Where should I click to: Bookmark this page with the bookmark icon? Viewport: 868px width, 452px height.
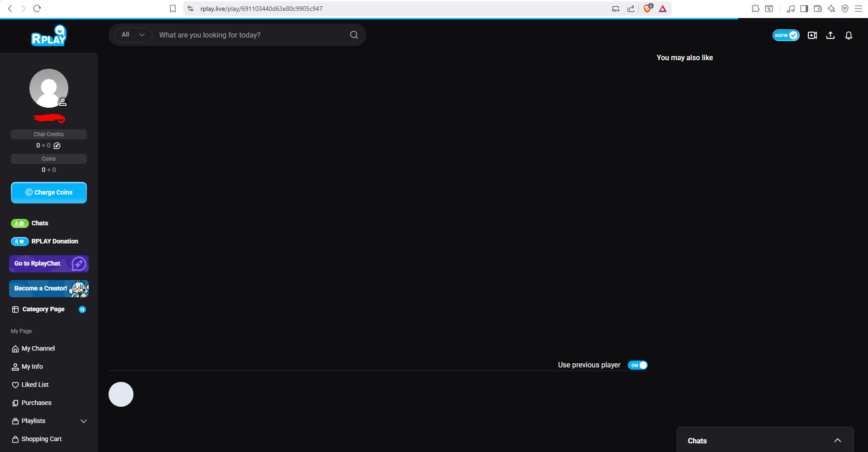173,9
